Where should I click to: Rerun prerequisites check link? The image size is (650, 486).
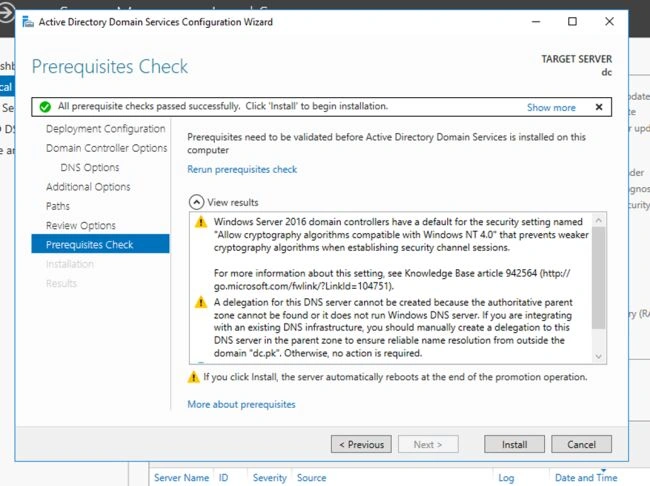click(x=242, y=169)
